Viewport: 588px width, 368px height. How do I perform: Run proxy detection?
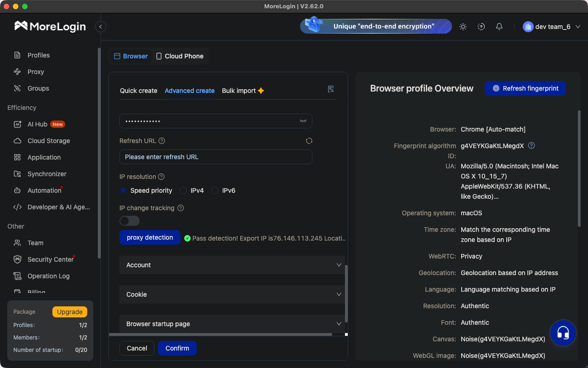coord(150,237)
